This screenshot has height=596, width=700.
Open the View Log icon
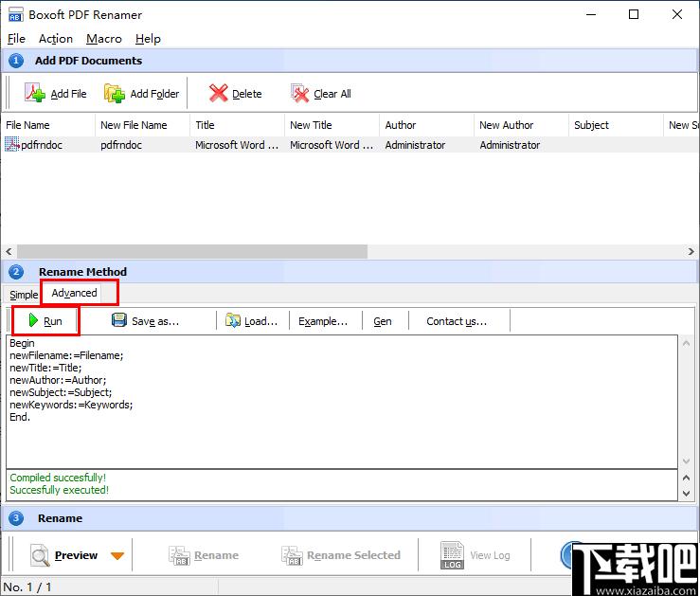[452, 555]
